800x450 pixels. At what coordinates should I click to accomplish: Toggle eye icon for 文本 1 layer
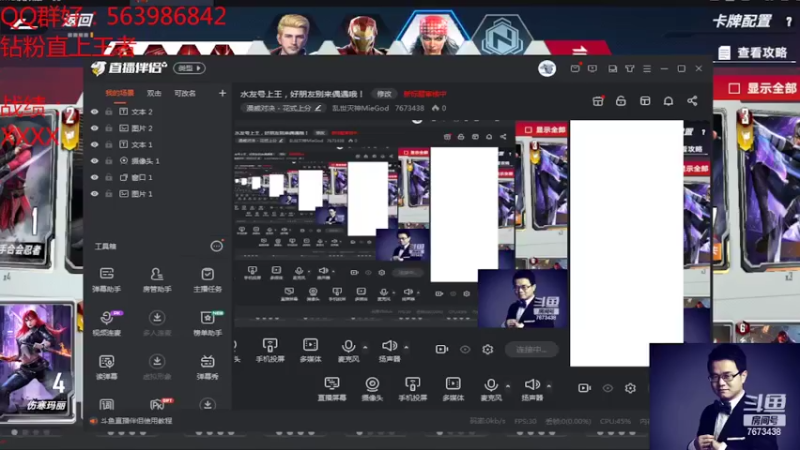[94, 144]
